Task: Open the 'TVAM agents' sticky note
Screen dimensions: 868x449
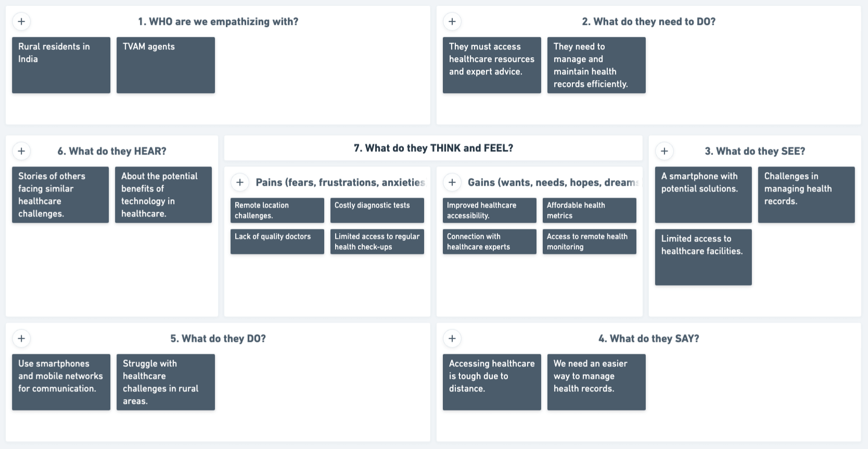Action: click(165, 65)
